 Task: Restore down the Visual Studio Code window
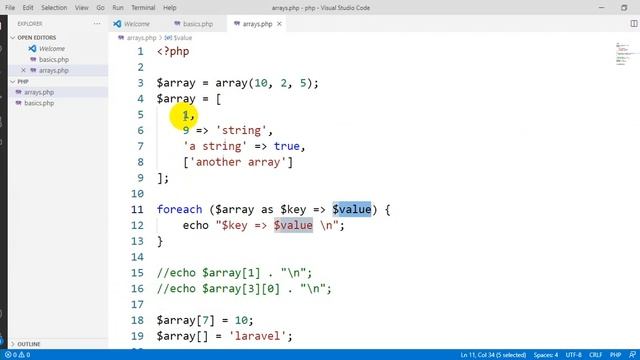(624, 8)
